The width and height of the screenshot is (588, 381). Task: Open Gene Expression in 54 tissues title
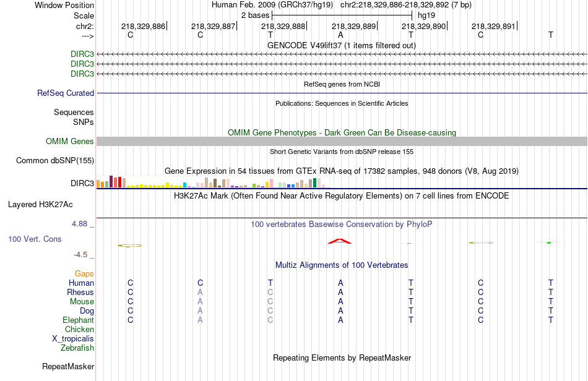pos(342,171)
